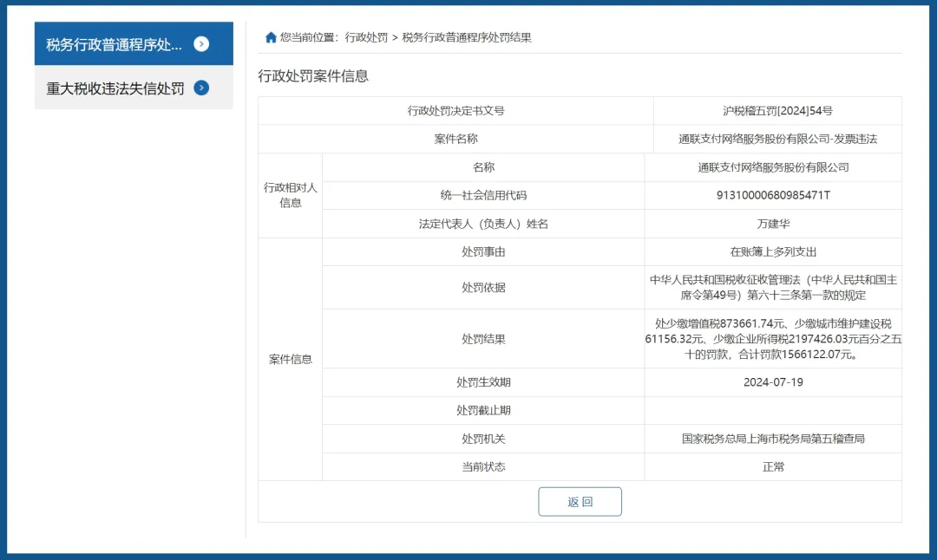Select the document number 沪税稽五罚[2024]54号
Screen dimensions: 937x560
[x=777, y=110]
